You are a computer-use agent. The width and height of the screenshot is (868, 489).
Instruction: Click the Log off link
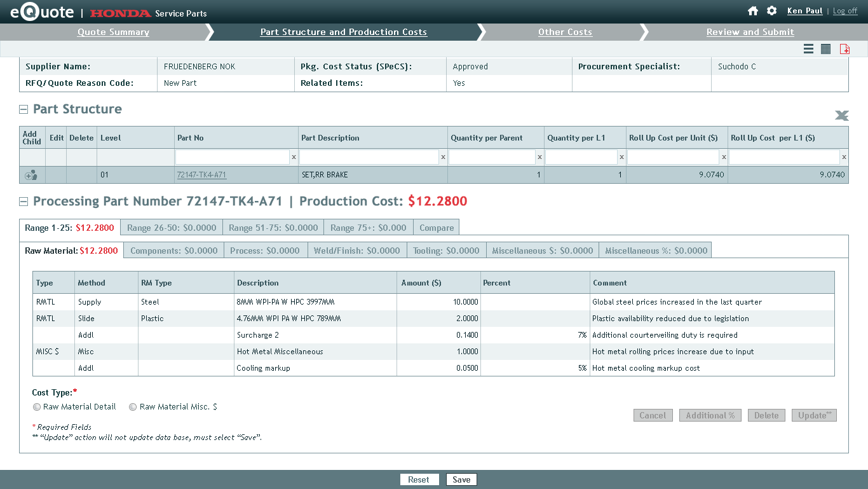(844, 11)
